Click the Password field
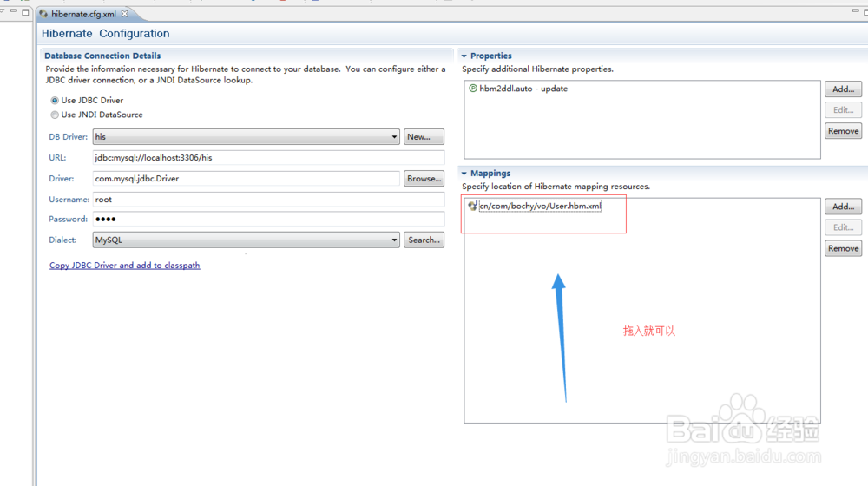 pyautogui.click(x=268, y=220)
